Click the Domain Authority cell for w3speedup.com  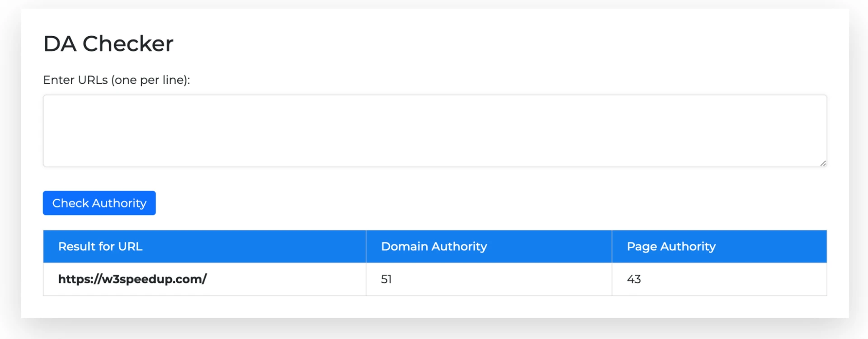click(487, 279)
